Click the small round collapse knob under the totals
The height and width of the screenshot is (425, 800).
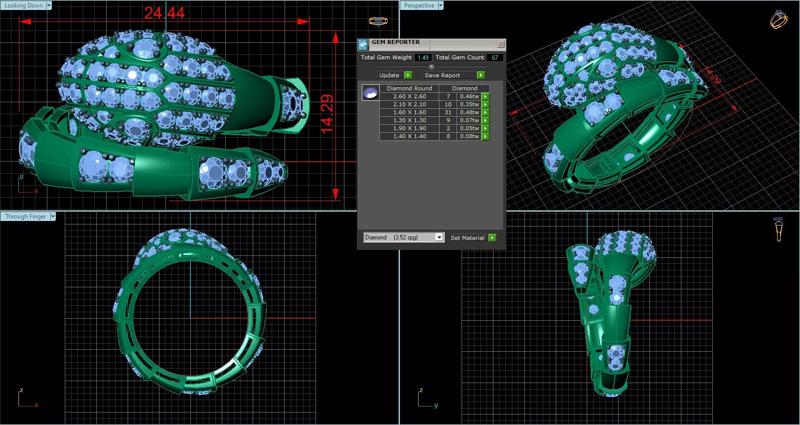431,66
